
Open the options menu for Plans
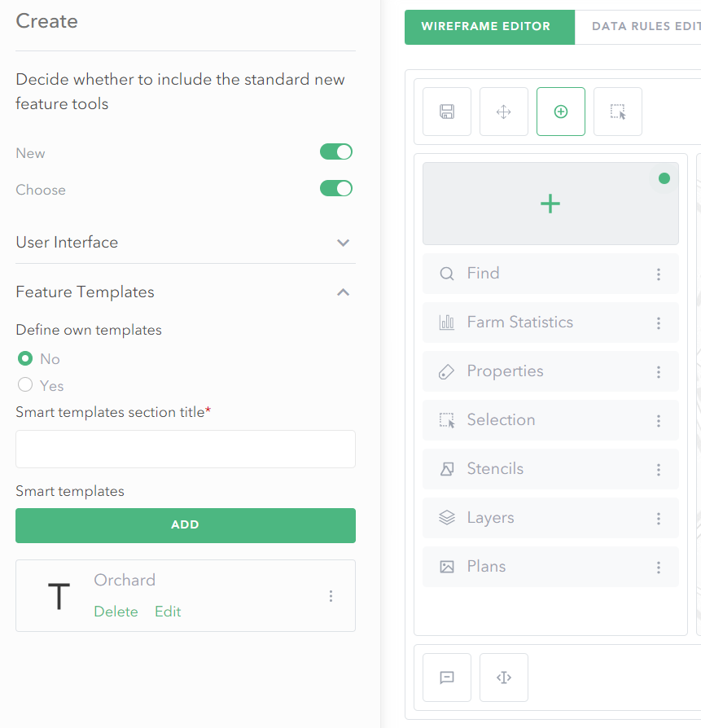pos(659,568)
